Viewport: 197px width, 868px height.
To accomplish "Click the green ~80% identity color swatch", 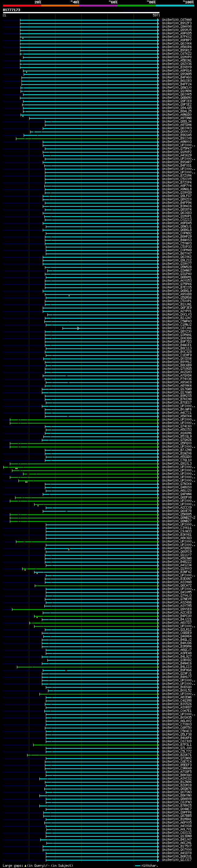I will tap(137, 6).
